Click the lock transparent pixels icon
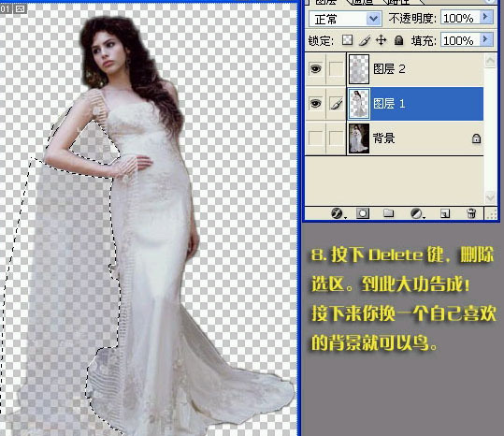 pos(347,40)
